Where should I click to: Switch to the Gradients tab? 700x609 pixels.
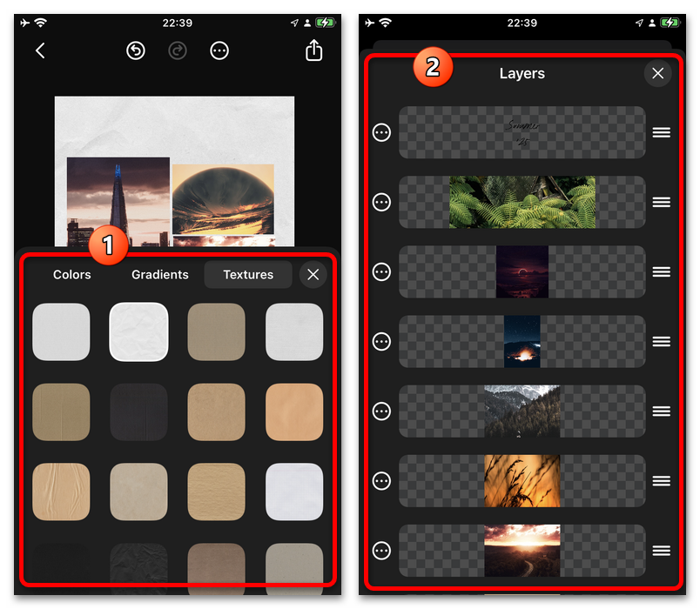point(160,275)
